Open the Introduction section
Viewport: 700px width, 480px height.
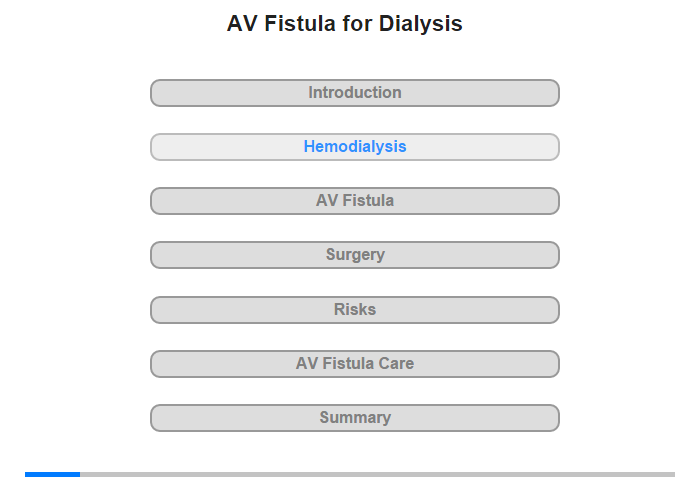click(355, 93)
